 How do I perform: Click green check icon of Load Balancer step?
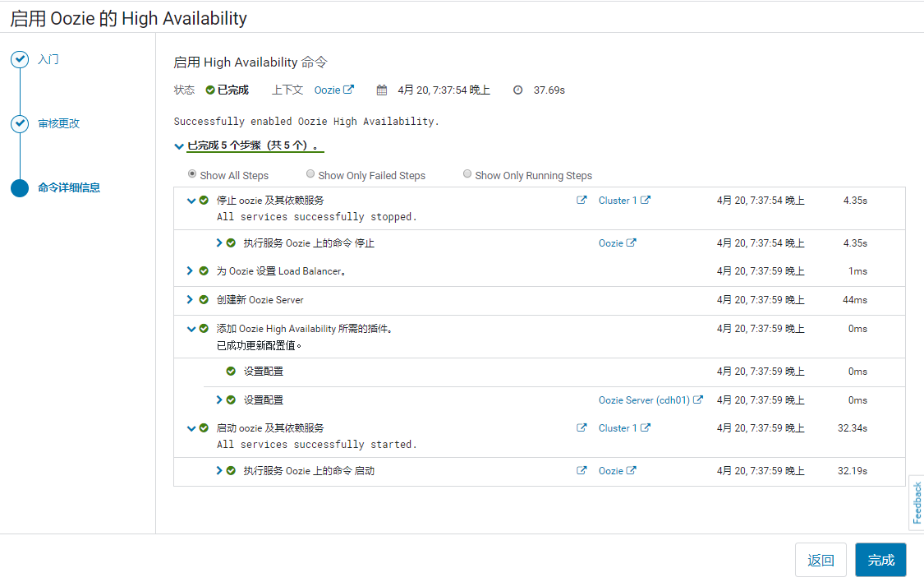click(x=204, y=270)
